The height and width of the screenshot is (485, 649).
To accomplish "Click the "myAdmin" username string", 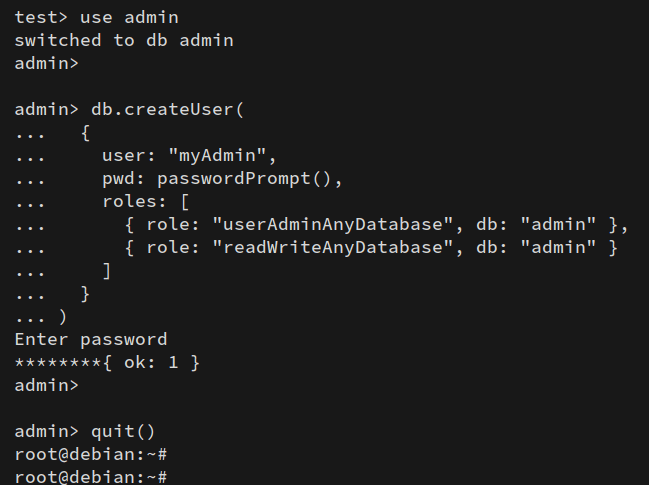I will (223, 156).
